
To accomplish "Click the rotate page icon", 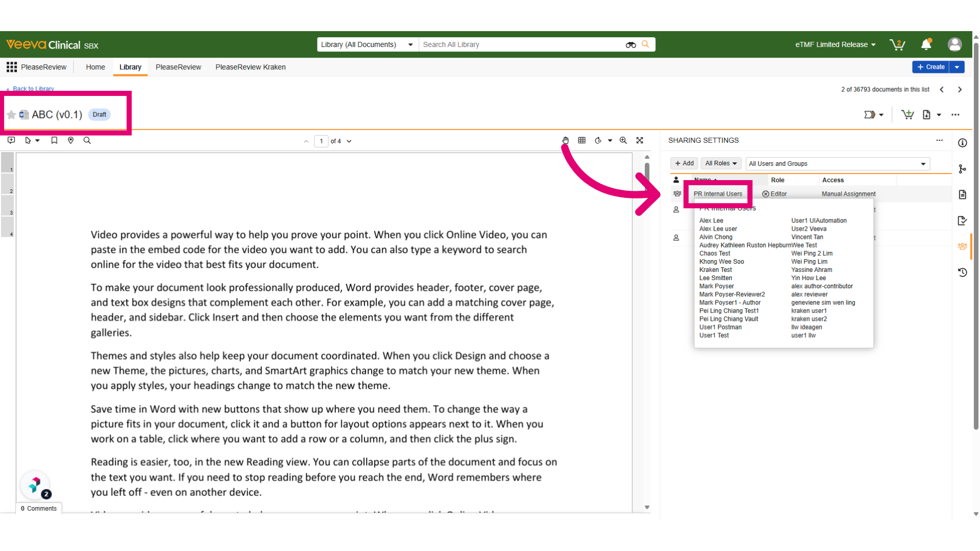I will tap(598, 140).
